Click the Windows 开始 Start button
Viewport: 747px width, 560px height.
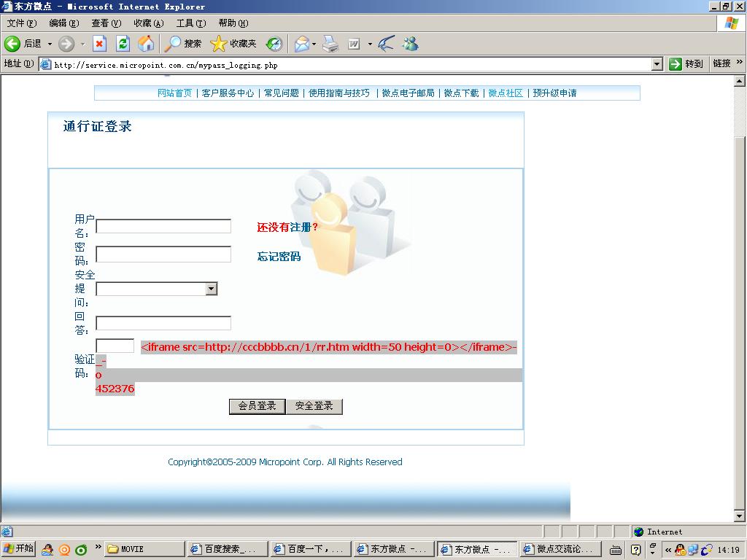(18, 549)
